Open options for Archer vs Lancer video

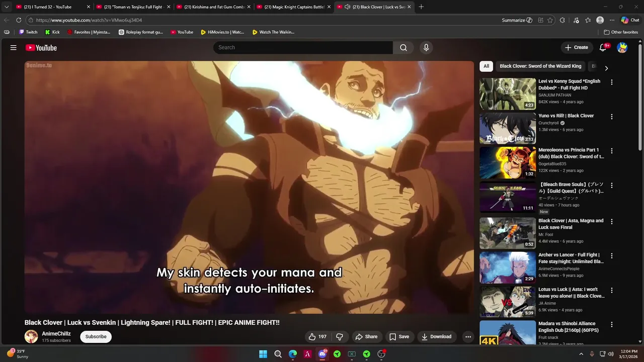pos(612,256)
